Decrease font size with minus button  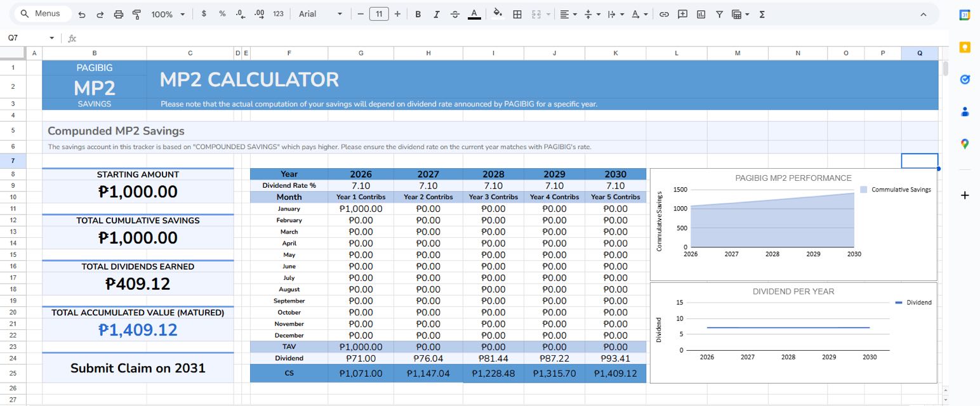tap(361, 14)
